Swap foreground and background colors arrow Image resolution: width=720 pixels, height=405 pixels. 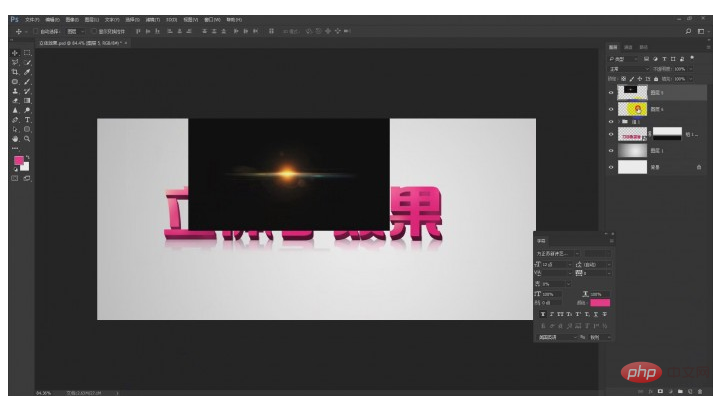pyautogui.click(x=27, y=158)
